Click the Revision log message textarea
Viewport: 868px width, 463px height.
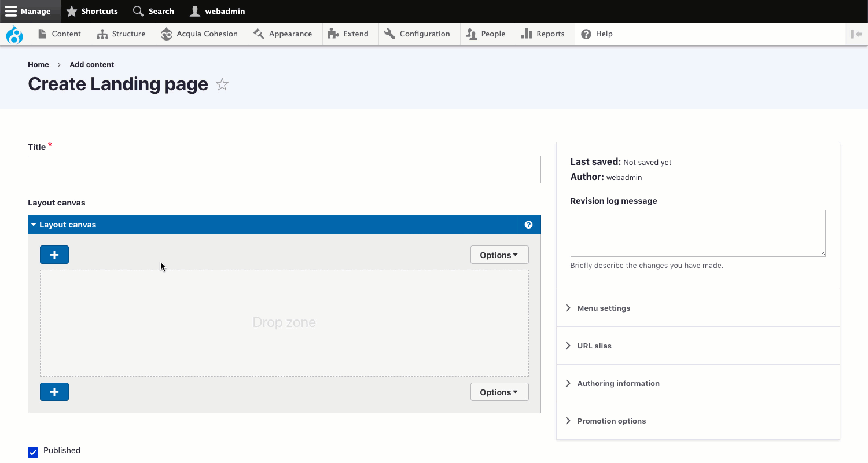tap(697, 233)
